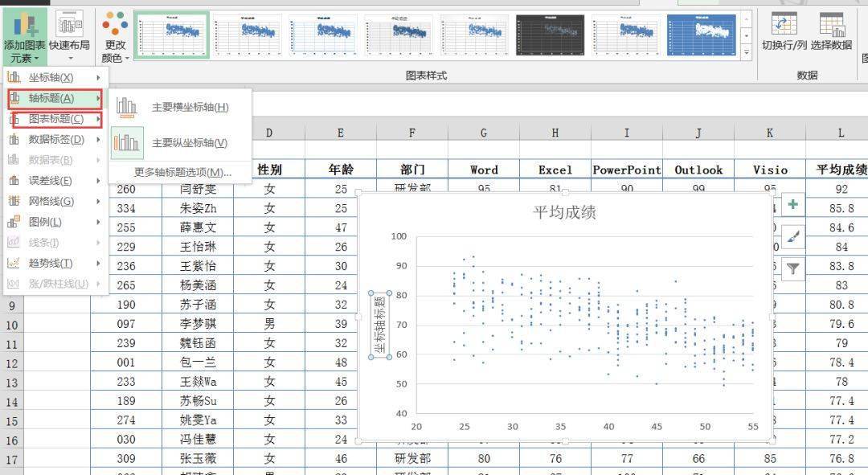Click the green plus chart elements button
The height and width of the screenshot is (475, 868).
pyautogui.click(x=793, y=205)
